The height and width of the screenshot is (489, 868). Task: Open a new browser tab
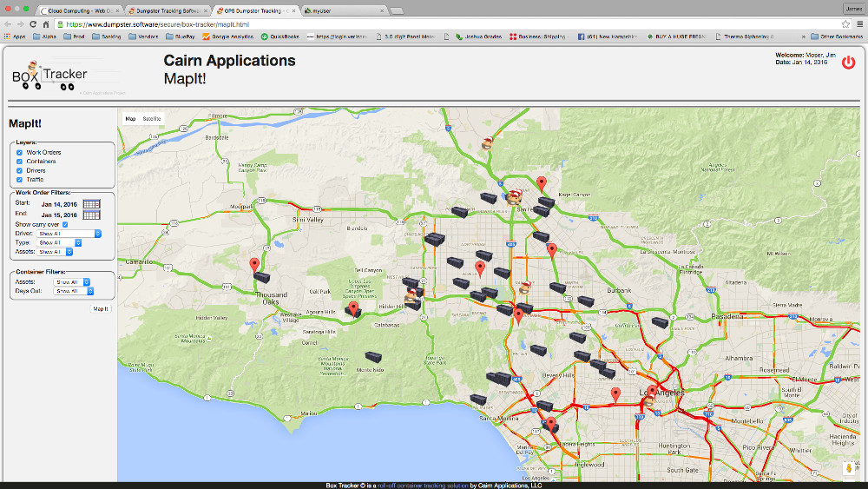(x=397, y=10)
